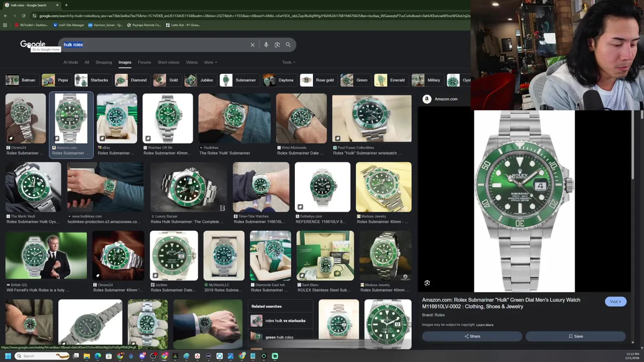Viewport: 644px width, 362px height.
Task: Open Task View from the taskbar
Action: [x=76, y=356]
